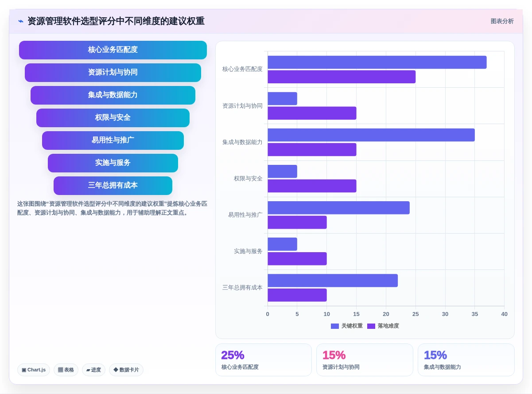The image size is (532, 394).
Task: Toggle the 关键权重 legend entry
Action: pyautogui.click(x=347, y=326)
